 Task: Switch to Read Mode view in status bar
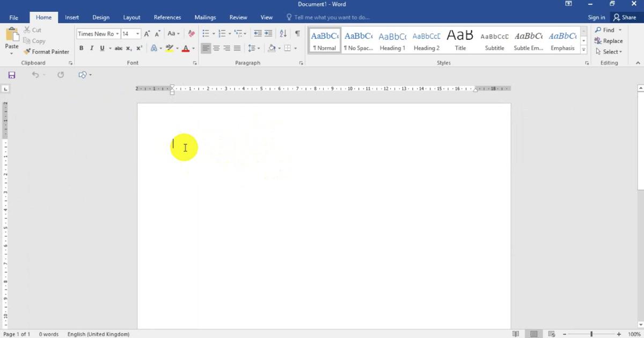click(516, 334)
